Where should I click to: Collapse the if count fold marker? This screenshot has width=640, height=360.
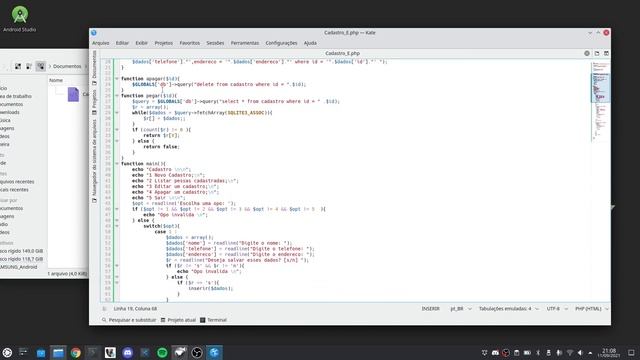[x=117, y=129]
